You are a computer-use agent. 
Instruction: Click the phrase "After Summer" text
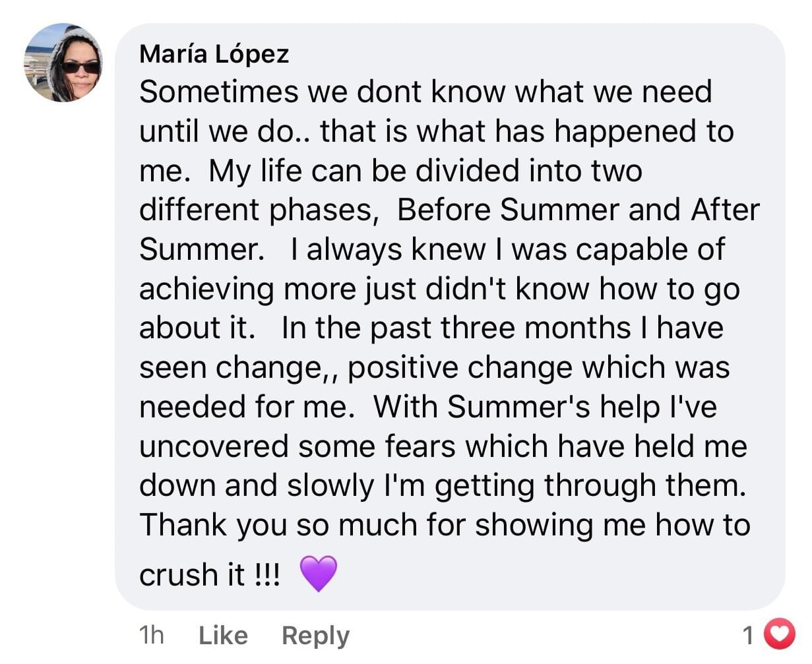tap(724, 210)
